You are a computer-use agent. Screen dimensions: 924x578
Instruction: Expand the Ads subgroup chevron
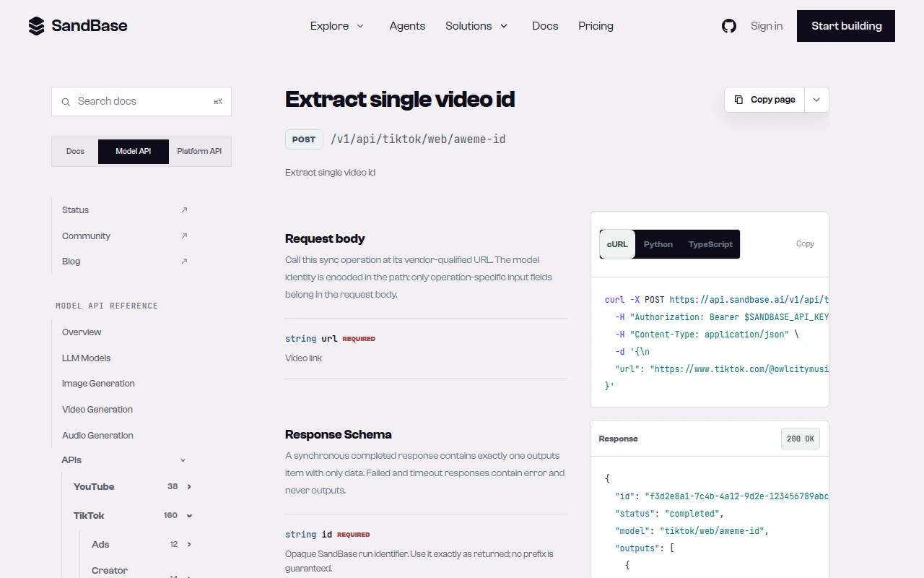(x=189, y=545)
